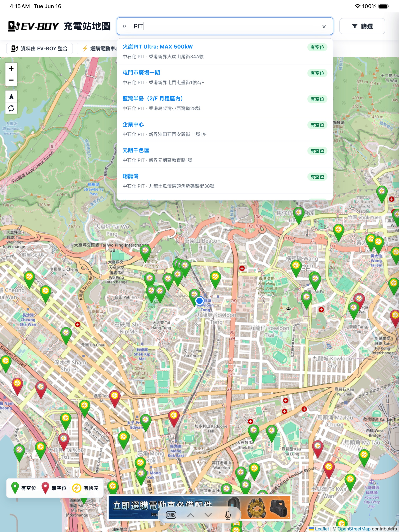The height and width of the screenshot is (532, 399).
Task: Zoom out on the map
Action: tap(11, 80)
